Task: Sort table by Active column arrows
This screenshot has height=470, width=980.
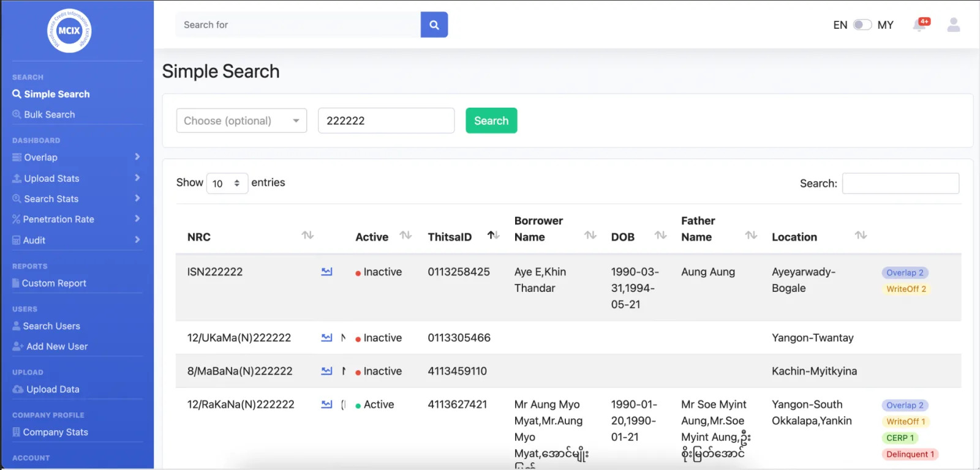Action: 405,235
